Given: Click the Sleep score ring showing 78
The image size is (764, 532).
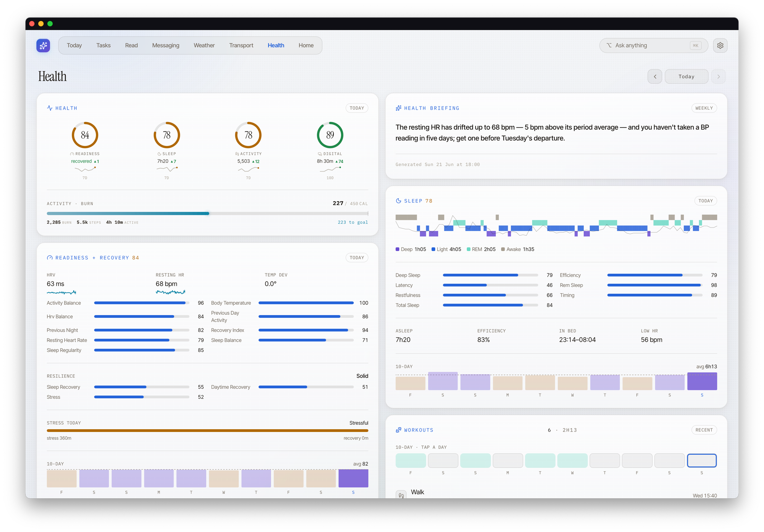Looking at the screenshot, I should (x=167, y=135).
